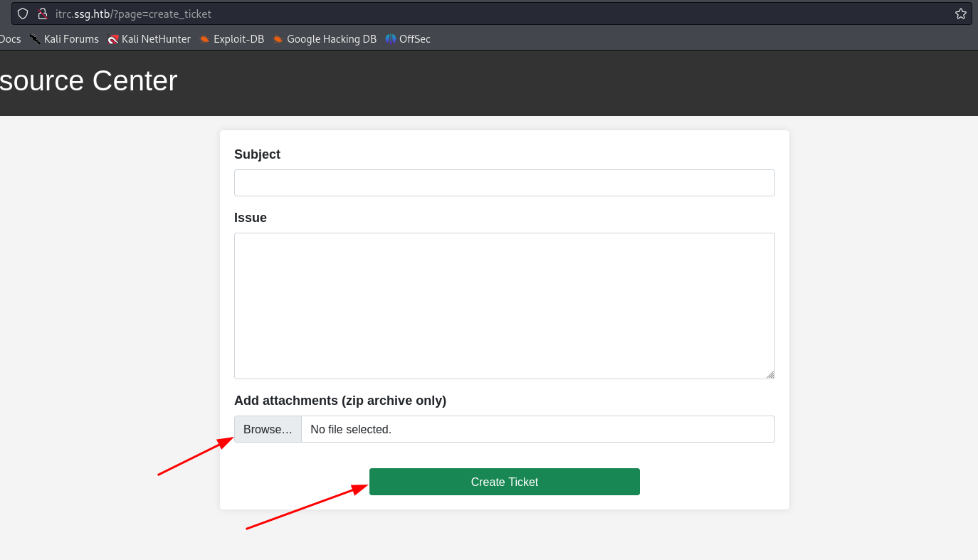Click the Subject label
The image size is (978, 560).
[x=257, y=154]
